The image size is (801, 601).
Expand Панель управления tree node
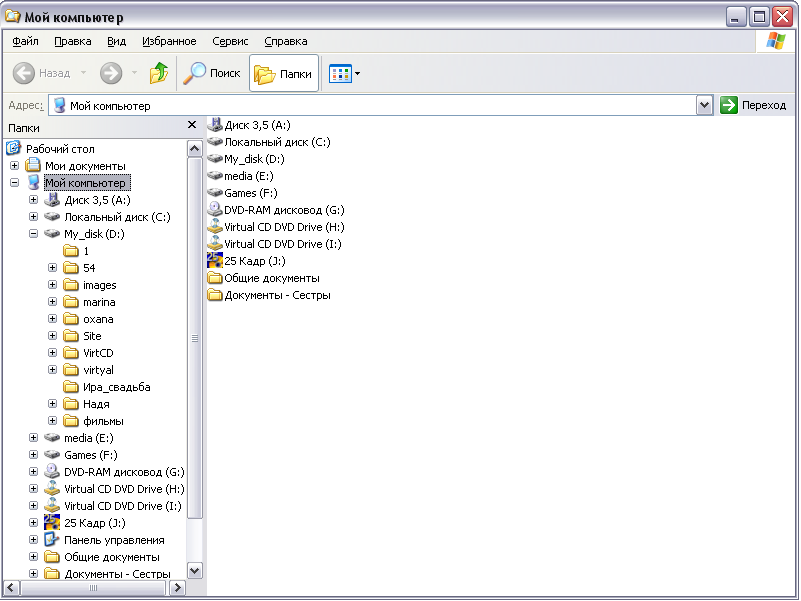34,540
